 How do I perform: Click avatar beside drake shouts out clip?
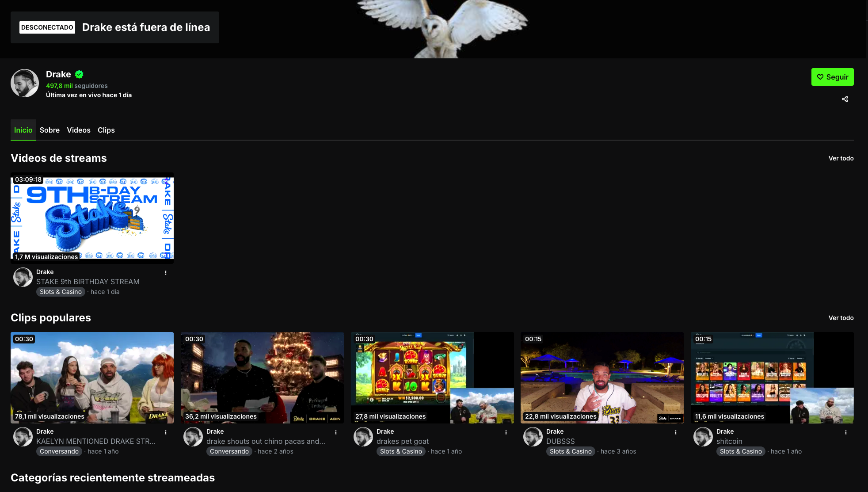click(x=193, y=437)
